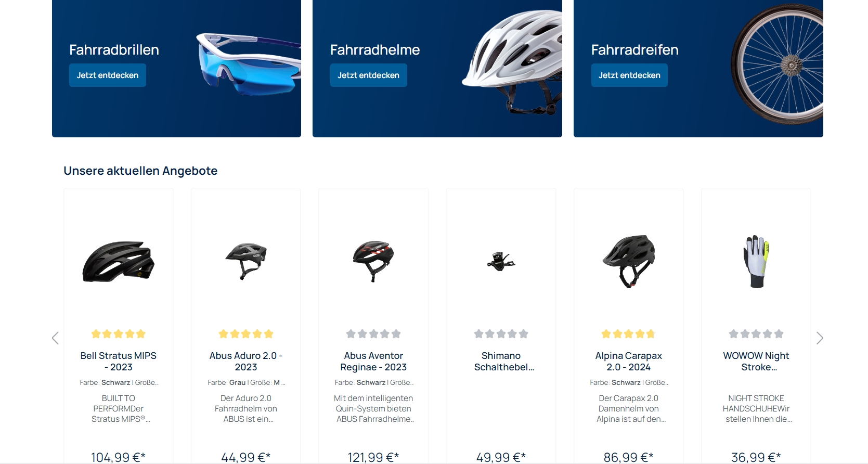Click the Fahrradhelme banner helmet picture
The image size is (868, 464).
point(512,62)
